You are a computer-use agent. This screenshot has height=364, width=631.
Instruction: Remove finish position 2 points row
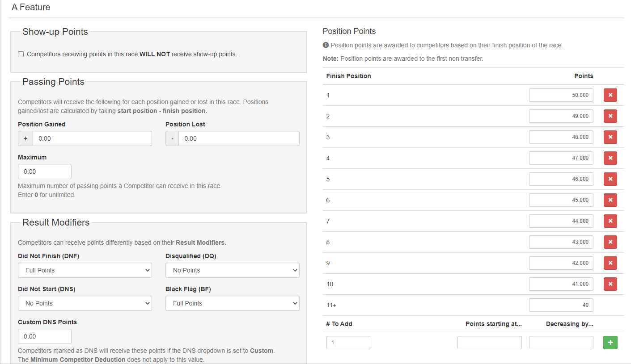[610, 116]
